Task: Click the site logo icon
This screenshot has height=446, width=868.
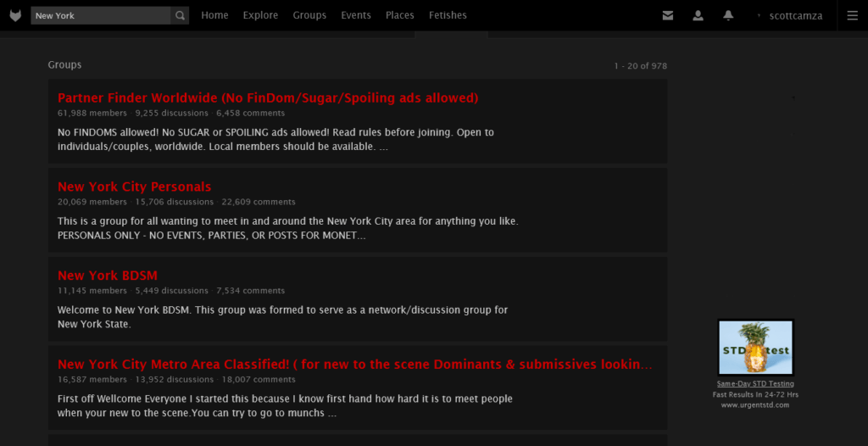Action: (15, 15)
